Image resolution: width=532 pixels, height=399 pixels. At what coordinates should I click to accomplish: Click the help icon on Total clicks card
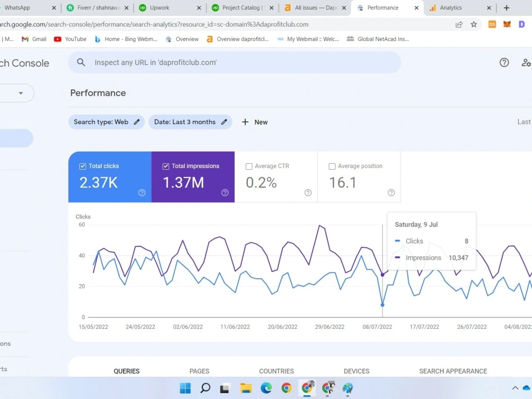point(142,193)
